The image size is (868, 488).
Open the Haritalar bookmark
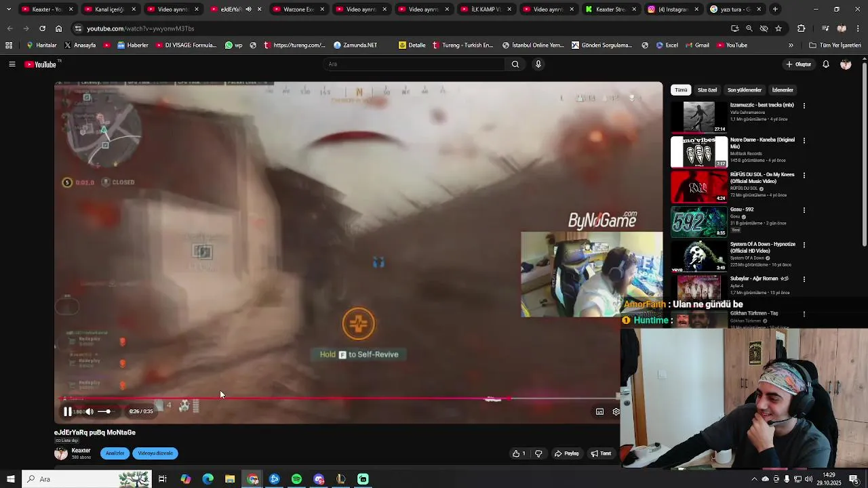pos(41,45)
